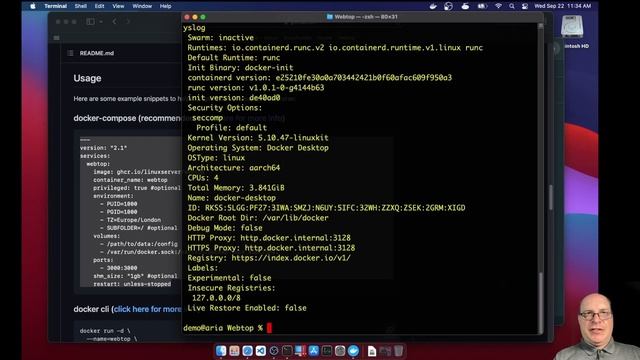Click the 'Default Runtime: runc' line
Image resolution: width=640 pixels, height=360 pixels.
click(x=234, y=58)
